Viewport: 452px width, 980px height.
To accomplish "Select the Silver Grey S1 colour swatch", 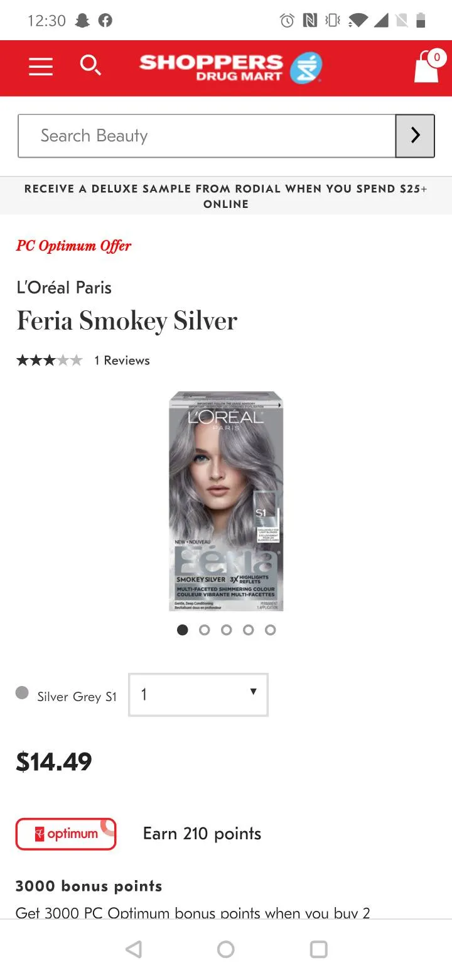I will point(23,694).
